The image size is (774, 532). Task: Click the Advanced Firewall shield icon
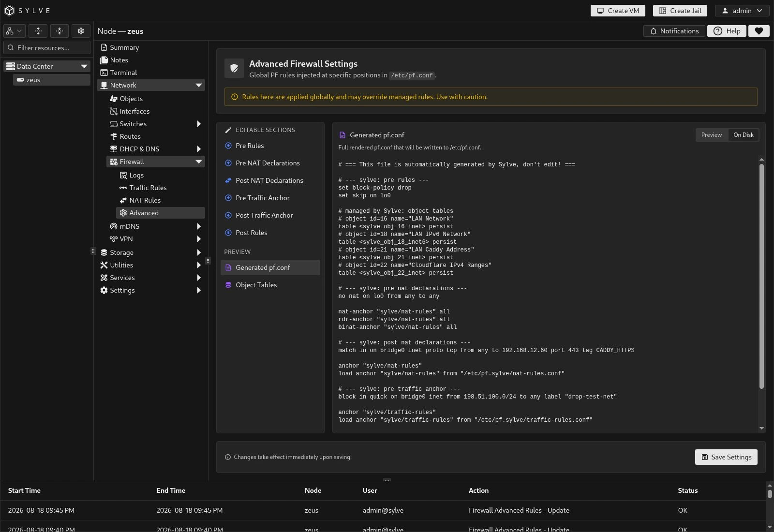click(234, 68)
